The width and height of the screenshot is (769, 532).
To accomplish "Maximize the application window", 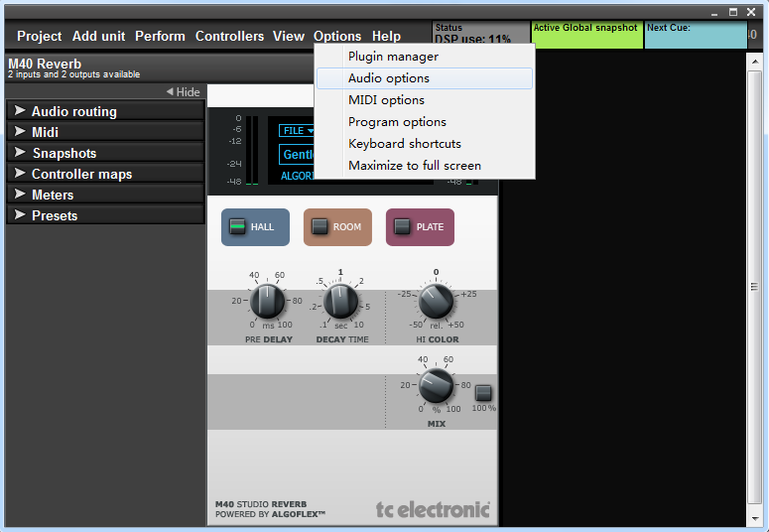I will (733, 12).
